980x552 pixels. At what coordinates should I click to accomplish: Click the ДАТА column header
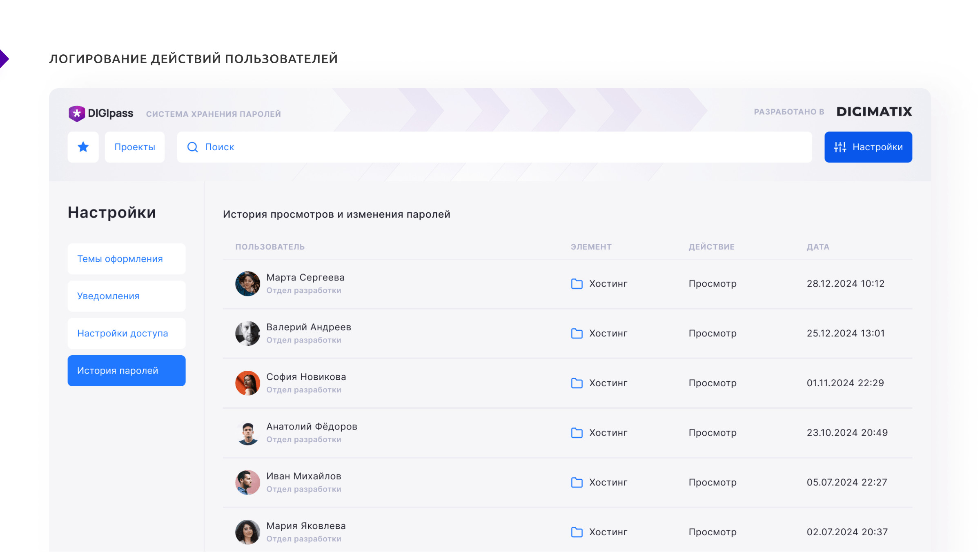817,247
